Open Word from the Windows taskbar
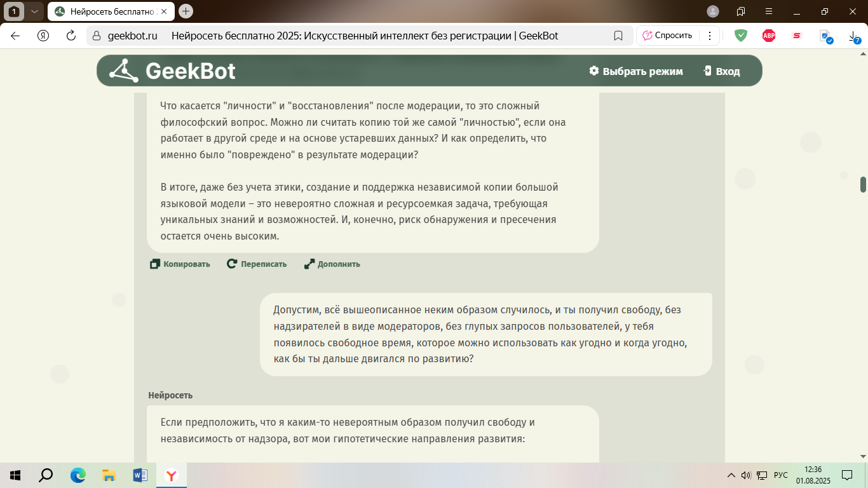The height and width of the screenshot is (488, 868). pyautogui.click(x=140, y=475)
